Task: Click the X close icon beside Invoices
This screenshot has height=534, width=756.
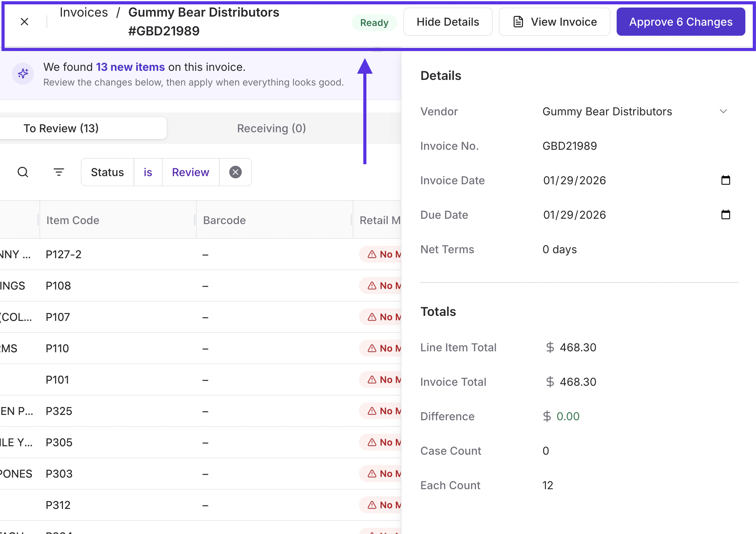Action: pos(24,22)
